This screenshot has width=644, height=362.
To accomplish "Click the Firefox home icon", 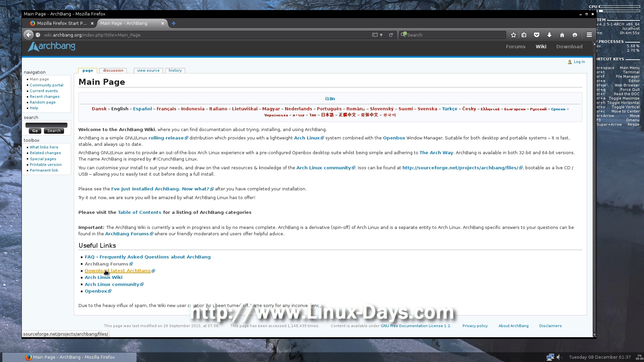I will click(x=562, y=35).
